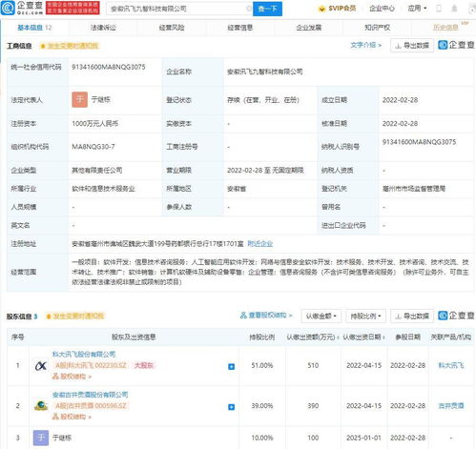Open the notification bell icon in the header
Screen dimensions: 476x449
click(455, 9)
